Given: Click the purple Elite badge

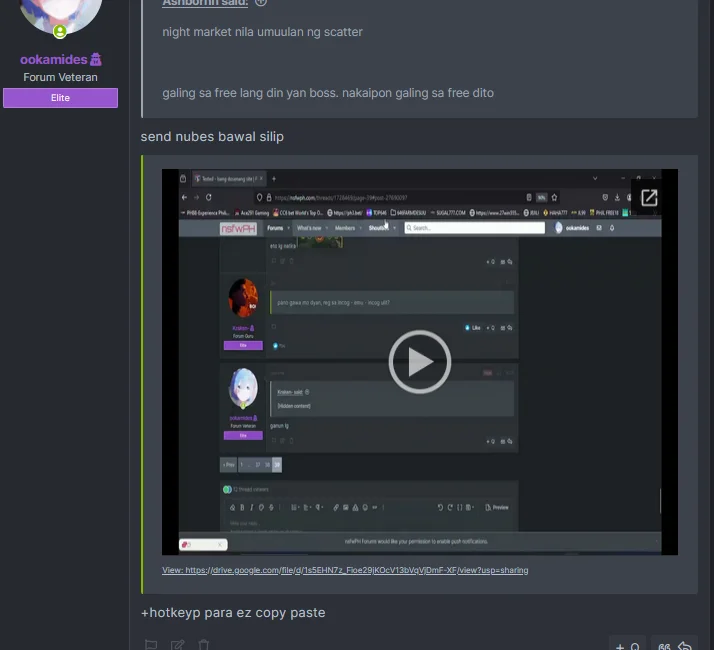Looking at the screenshot, I should 60,98.
